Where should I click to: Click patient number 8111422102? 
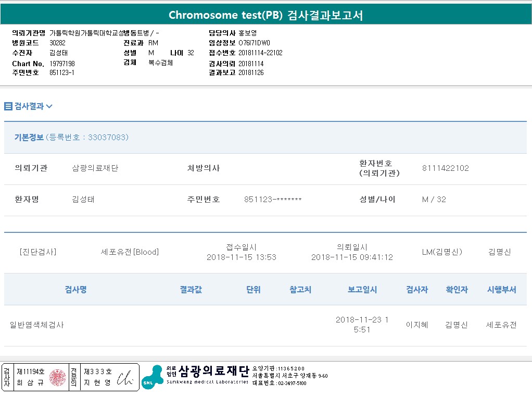[446, 168]
